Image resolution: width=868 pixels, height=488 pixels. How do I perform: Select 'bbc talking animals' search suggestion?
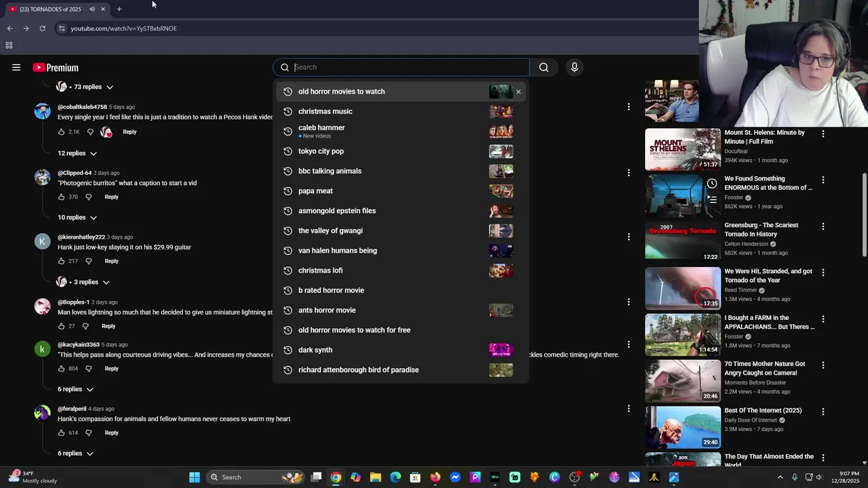(x=401, y=171)
